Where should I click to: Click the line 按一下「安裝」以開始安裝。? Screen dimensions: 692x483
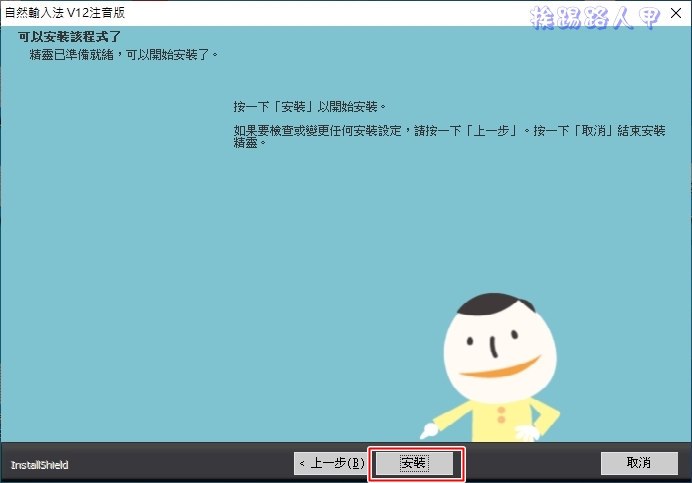coord(309,107)
